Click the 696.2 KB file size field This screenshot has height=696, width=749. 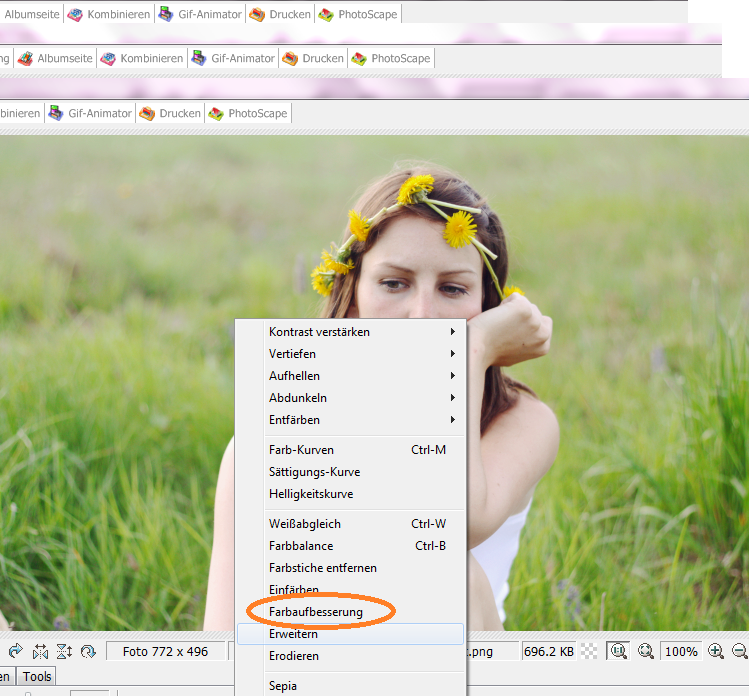[549, 652]
